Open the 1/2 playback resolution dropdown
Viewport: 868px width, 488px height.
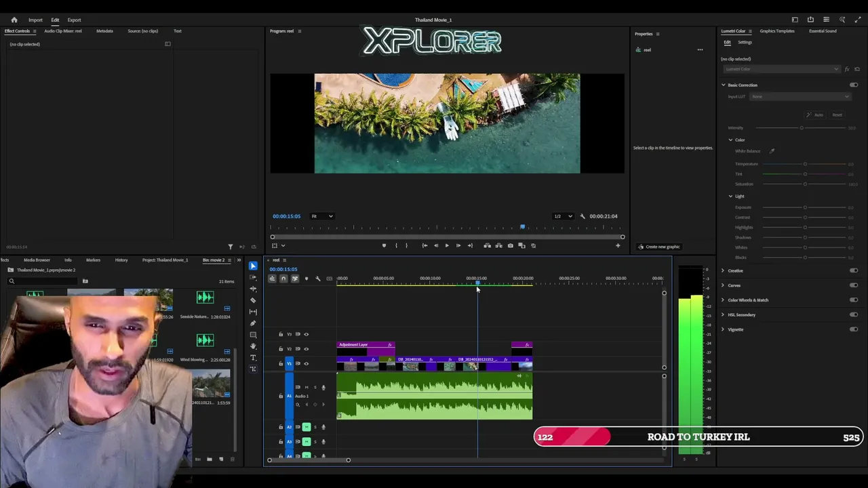(563, 216)
